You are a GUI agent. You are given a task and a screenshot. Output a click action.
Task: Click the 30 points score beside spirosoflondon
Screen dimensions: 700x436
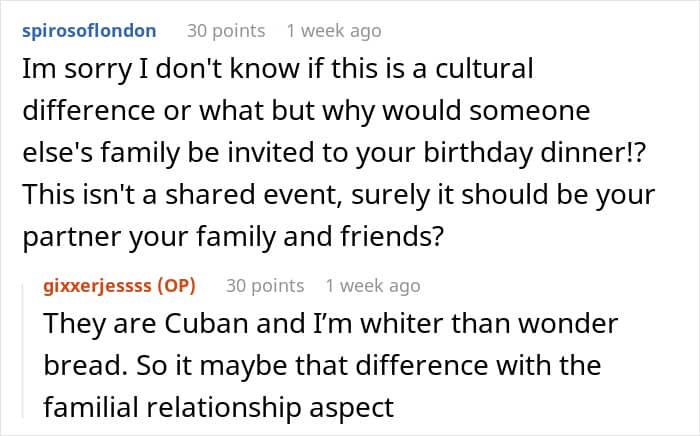coord(226,31)
